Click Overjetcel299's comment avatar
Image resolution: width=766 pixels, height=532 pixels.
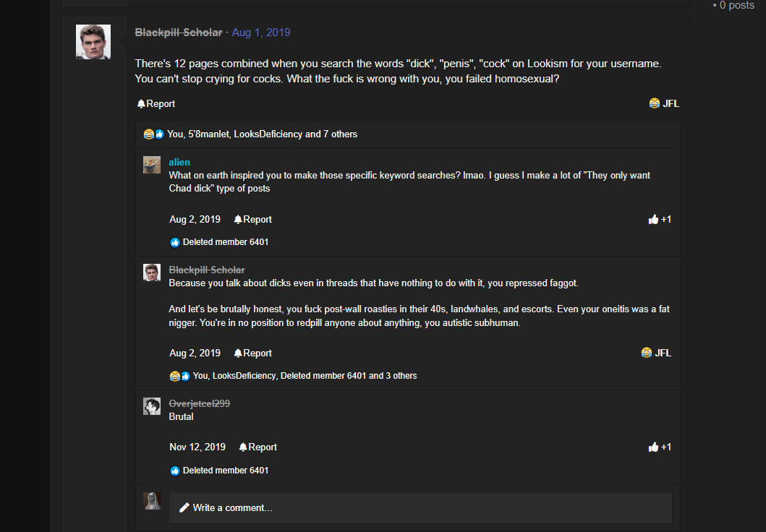[x=151, y=406]
